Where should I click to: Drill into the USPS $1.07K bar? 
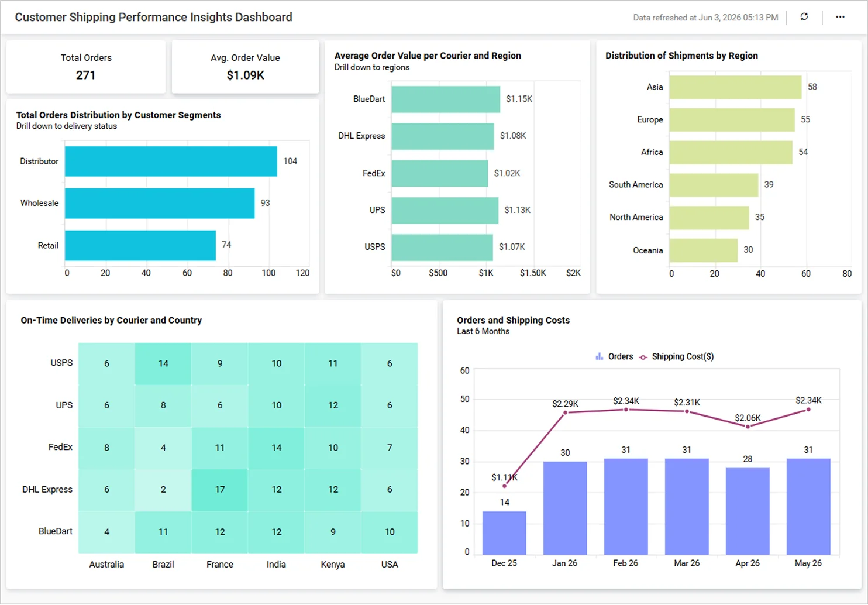tap(442, 247)
